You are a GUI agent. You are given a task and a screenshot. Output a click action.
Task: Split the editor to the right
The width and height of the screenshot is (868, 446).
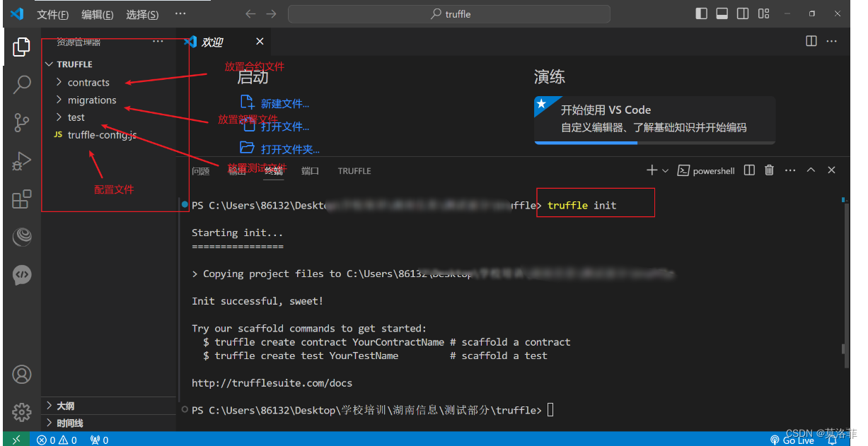click(811, 41)
